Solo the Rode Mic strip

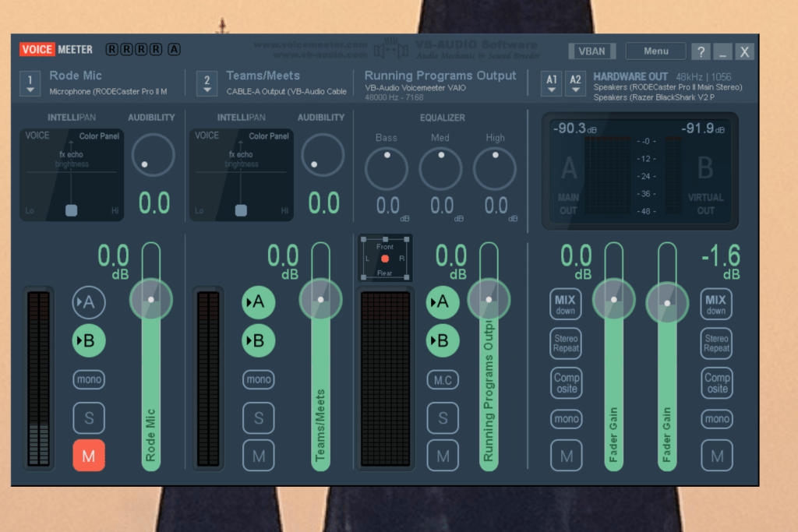[x=89, y=418]
